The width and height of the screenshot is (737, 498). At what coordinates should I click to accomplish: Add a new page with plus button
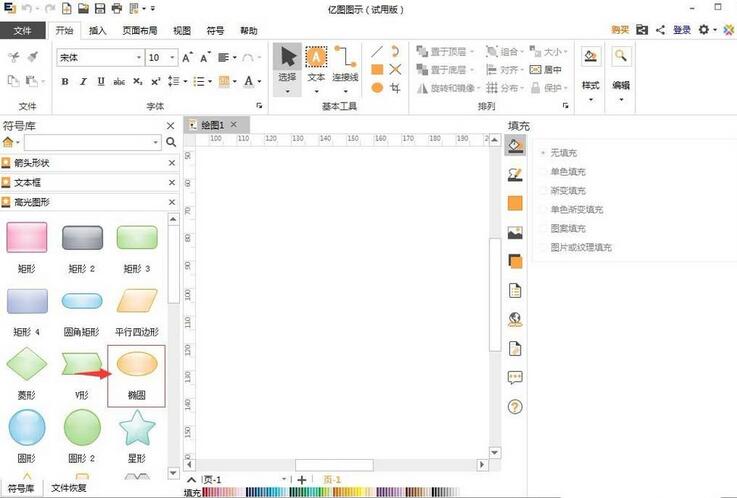point(302,480)
